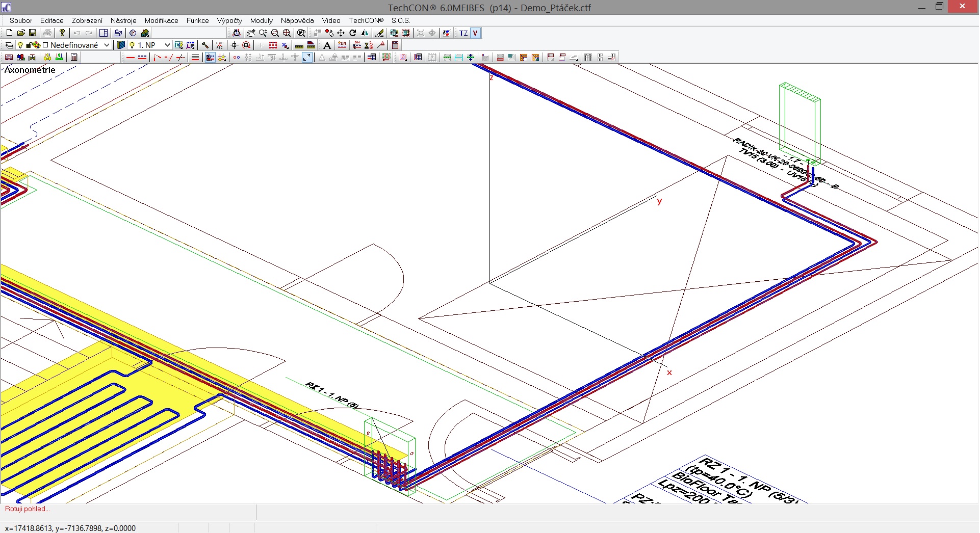The width and height of the screenshot is (980, 533).
Task: Expand the Nedefinované layer dropdown
Action: click(x=107, y=45)
